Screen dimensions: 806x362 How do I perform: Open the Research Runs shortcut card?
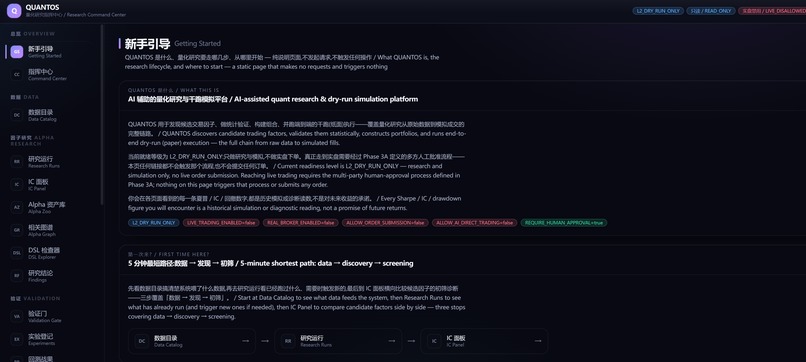338,341
